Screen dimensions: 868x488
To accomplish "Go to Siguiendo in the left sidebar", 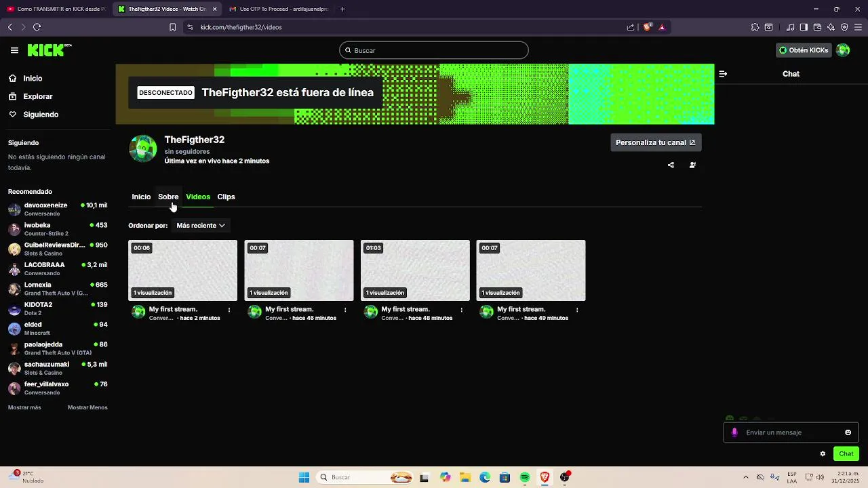I will tap(34, 115).
